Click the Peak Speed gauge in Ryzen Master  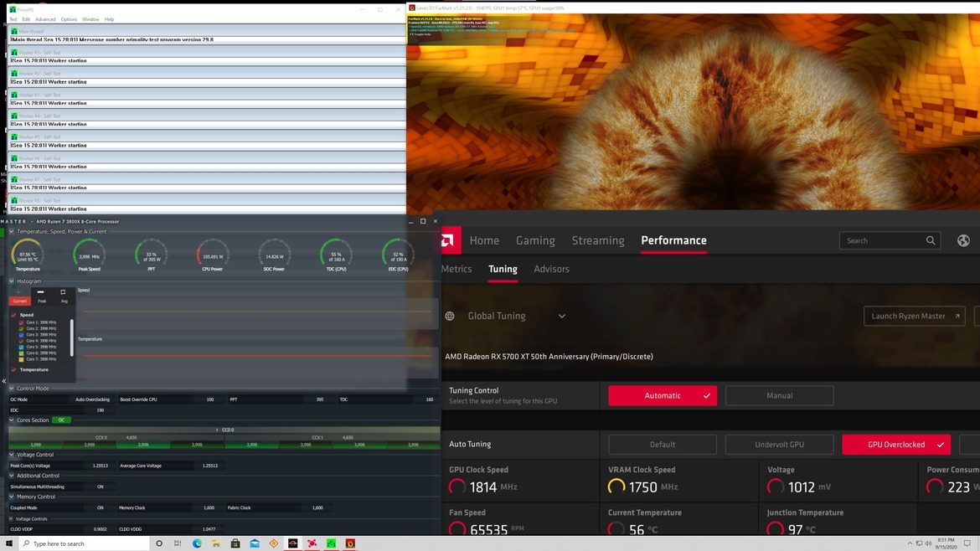coord(89,255)
